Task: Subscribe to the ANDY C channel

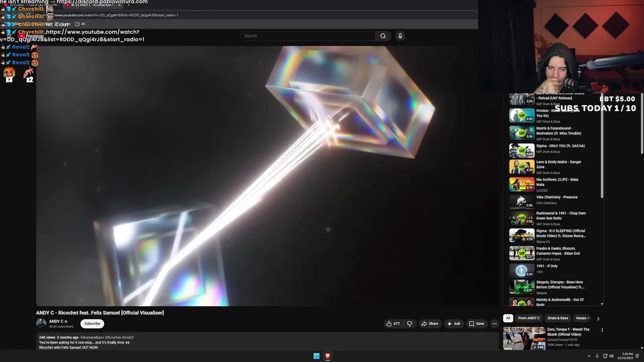Action: [92, 324]
